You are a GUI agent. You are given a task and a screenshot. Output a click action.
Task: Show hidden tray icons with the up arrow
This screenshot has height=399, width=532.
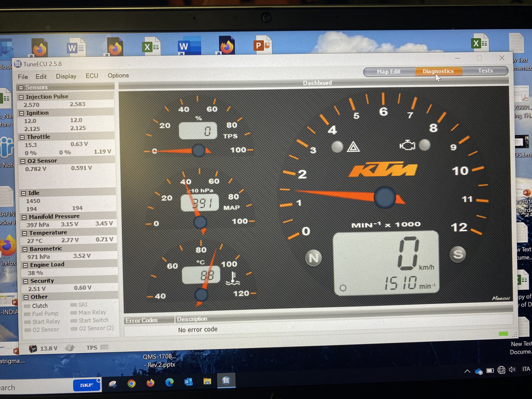point(467,371)
